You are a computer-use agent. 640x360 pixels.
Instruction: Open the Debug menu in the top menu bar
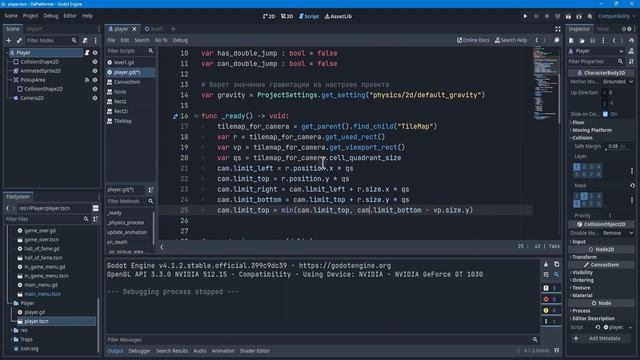(51, 16)
